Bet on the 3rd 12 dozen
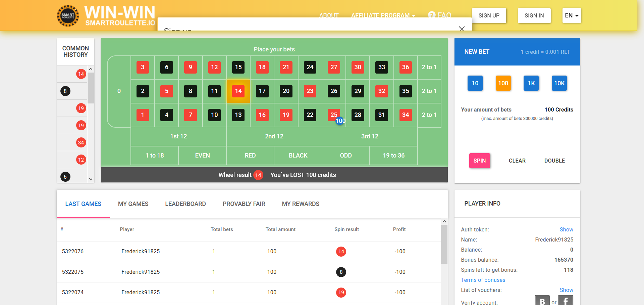This screenshot has width=644, height=305. click(370, 136)
